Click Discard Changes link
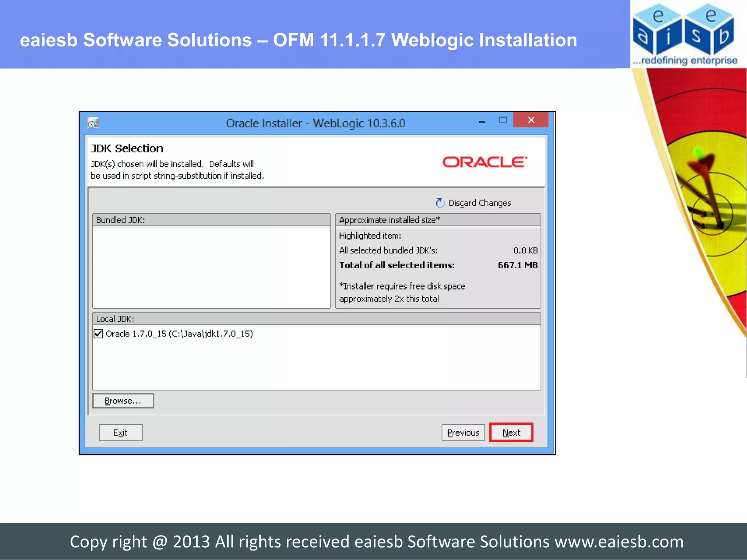Screen dimensions: 747x560 click(x=480, y=203)
